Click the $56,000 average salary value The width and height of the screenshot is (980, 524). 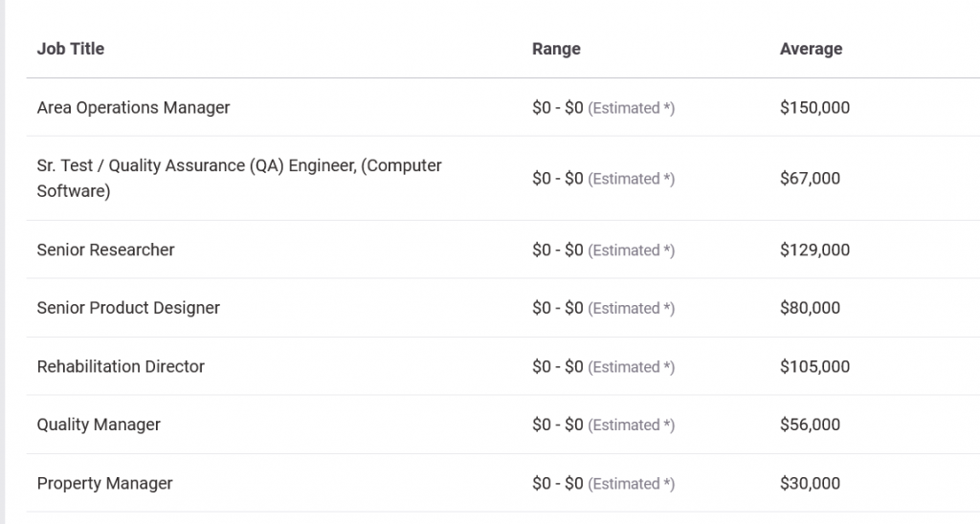click(810, 425)
